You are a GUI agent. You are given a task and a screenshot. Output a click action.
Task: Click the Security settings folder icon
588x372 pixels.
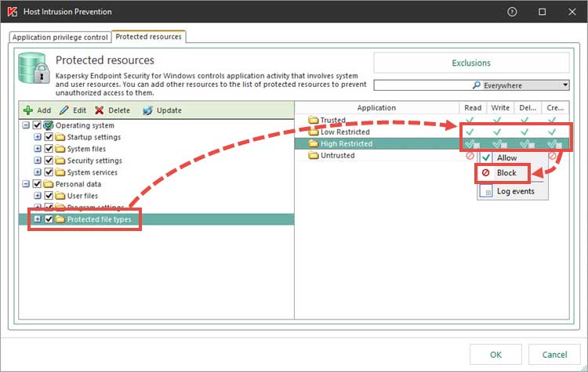click(60, 161)
